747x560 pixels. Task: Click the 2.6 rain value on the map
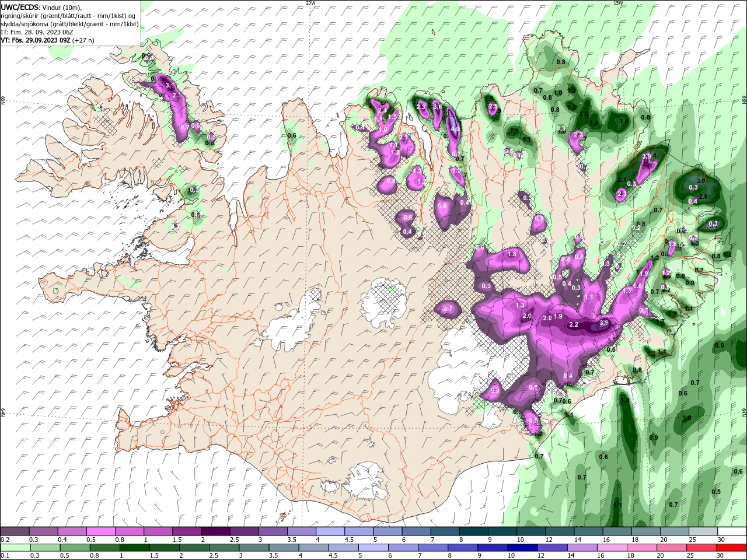tap(703, 197)
